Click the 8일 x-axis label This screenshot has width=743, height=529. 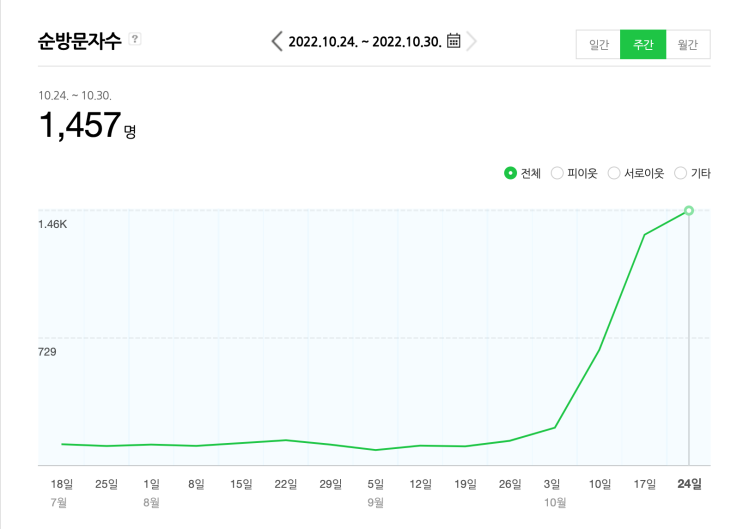196,484
